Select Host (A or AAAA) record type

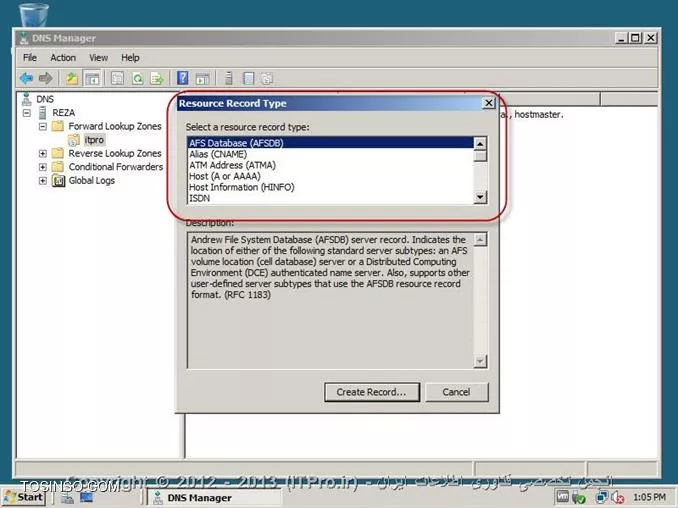click(331, 176)
